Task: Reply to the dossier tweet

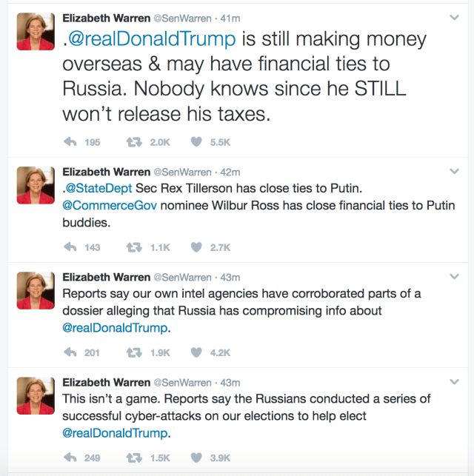Action: coord(71,352)
